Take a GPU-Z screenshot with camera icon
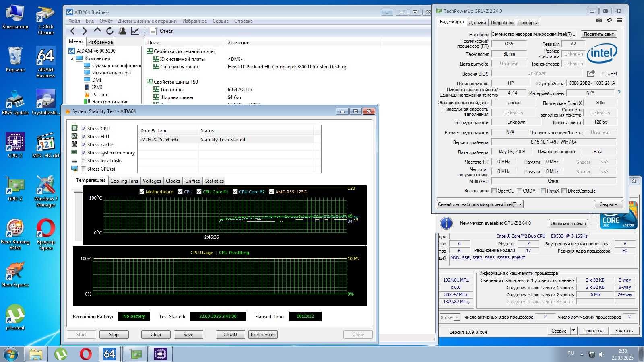The image size is (644, 362). pos(599,20)
